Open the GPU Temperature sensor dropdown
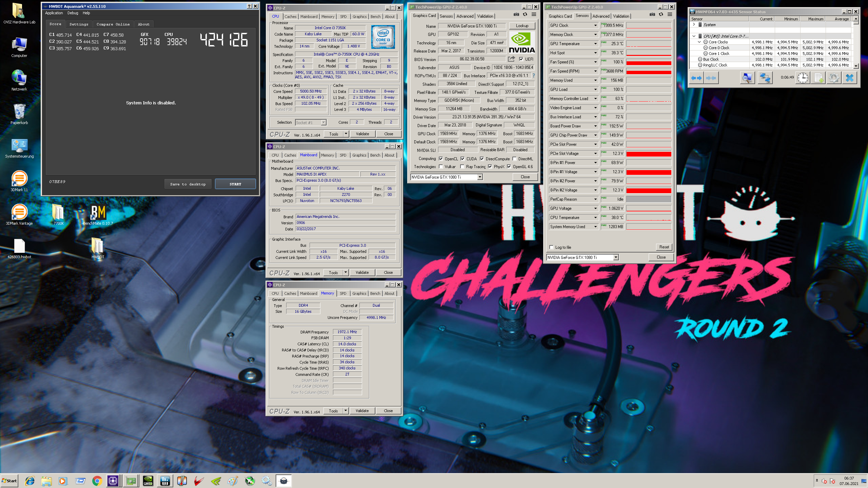The width and height of the screenshot is (868, 488). [595, 44]
